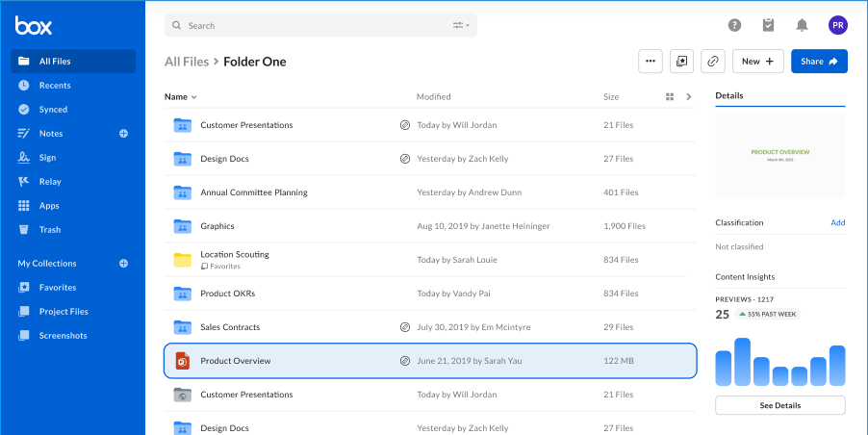Add a new collection with plus icon
Viewport: 868px width, 435px height.
pyautogui.click(x=123, y=264)
